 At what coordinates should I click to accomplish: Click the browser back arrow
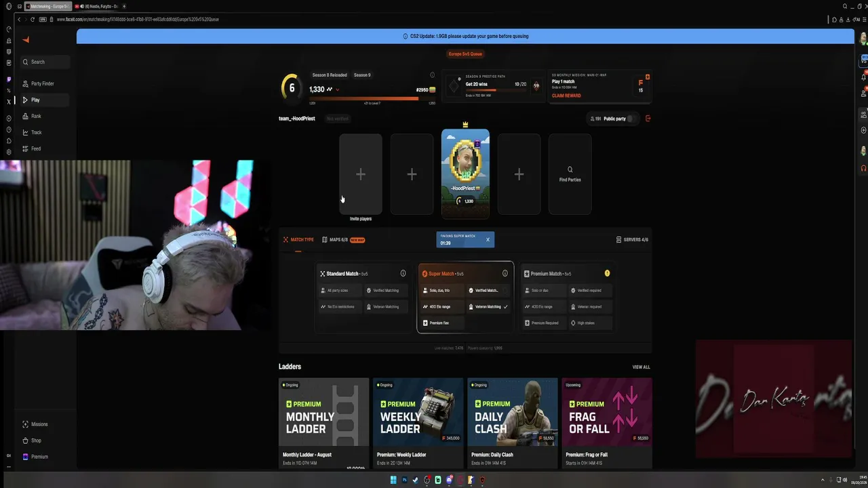tap(19, 20)
